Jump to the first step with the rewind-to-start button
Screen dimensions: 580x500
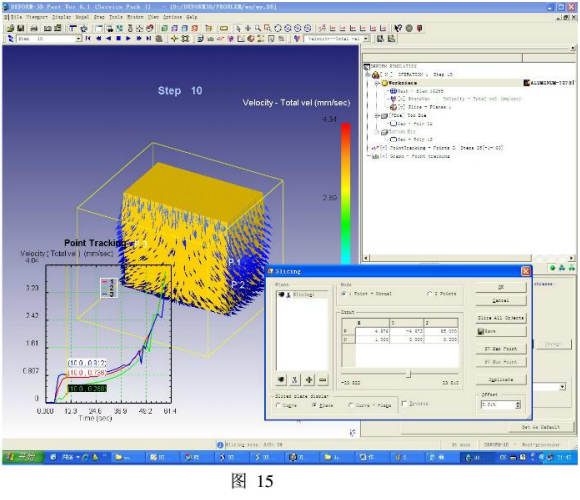88,38
